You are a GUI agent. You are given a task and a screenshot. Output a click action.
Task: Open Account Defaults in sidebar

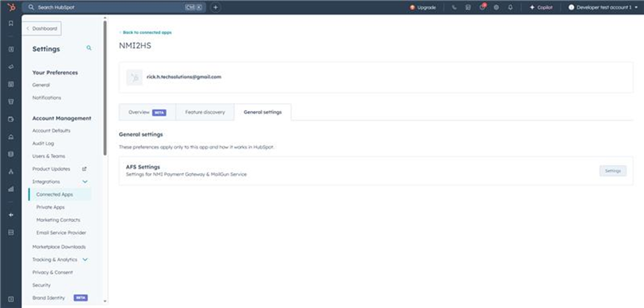pyautogui.click(x=52, y=131)
